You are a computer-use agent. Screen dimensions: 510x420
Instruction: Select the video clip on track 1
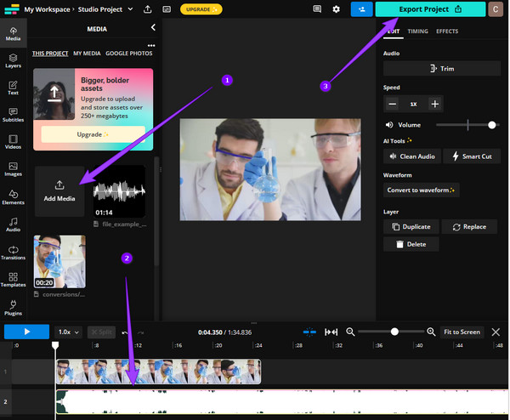(158, 372)
